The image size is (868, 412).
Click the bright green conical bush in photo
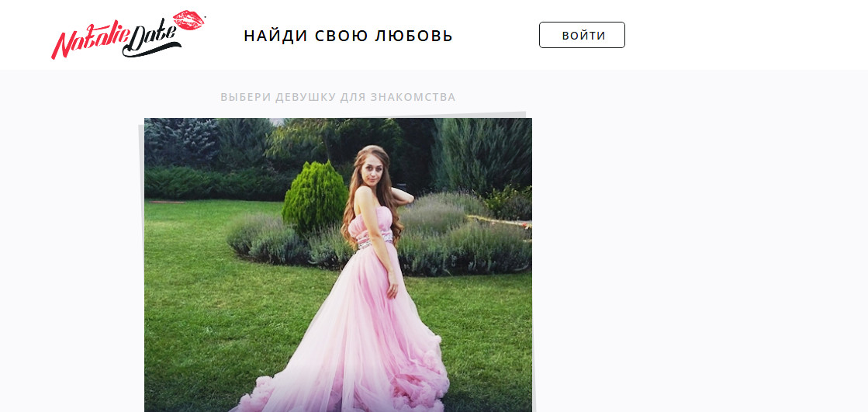tap(314, 196)
